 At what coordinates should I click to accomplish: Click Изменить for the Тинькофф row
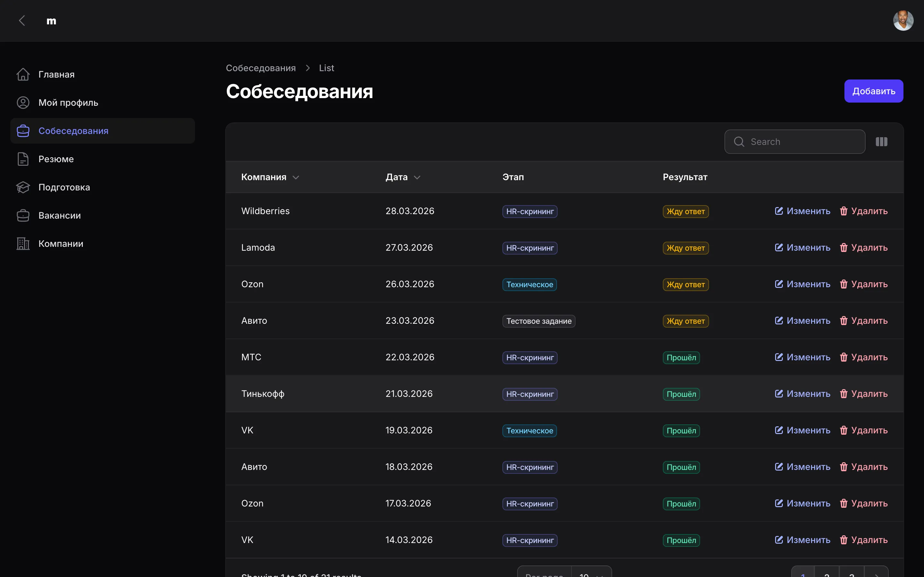coord(803,394)
